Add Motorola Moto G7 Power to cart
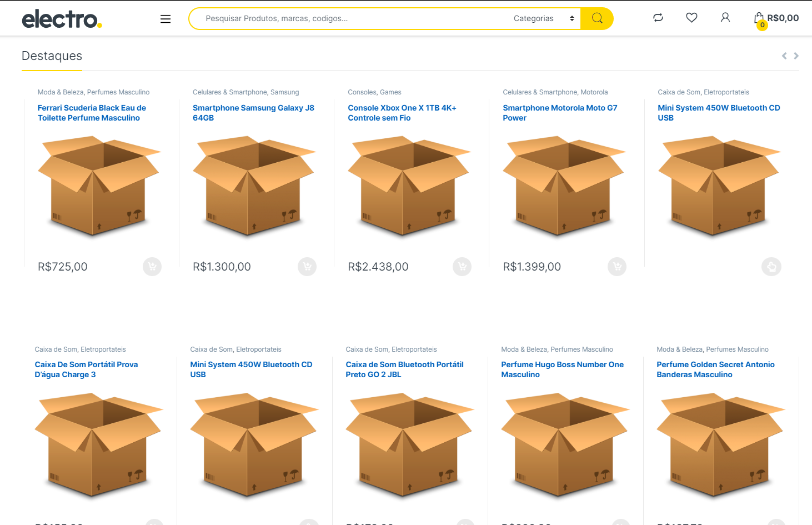This screenshot has height=525, width=812. click(x=617, y=267)
